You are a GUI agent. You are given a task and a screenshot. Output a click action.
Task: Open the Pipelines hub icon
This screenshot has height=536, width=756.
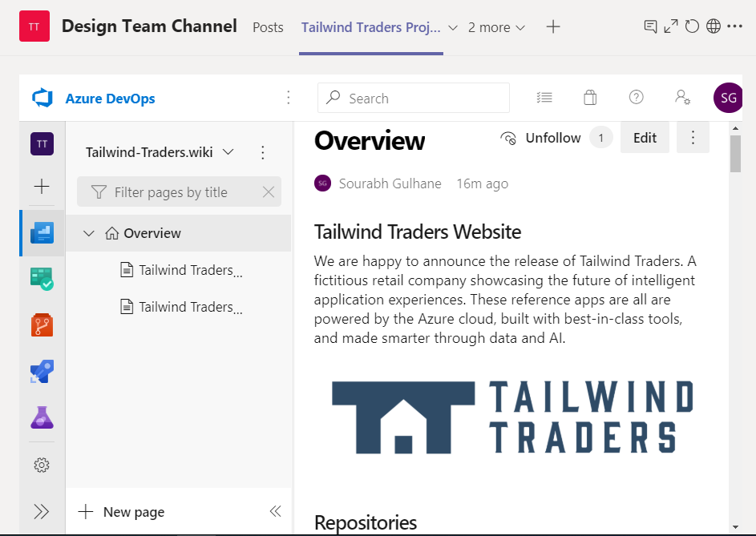point(42,372)
